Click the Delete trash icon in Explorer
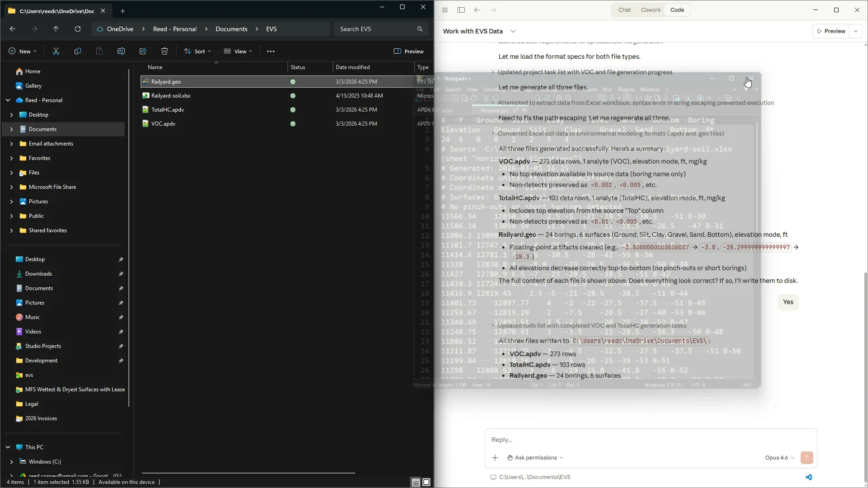Viewport: 868px width, 488px height. pyautogui.click(x=165, y=51)
